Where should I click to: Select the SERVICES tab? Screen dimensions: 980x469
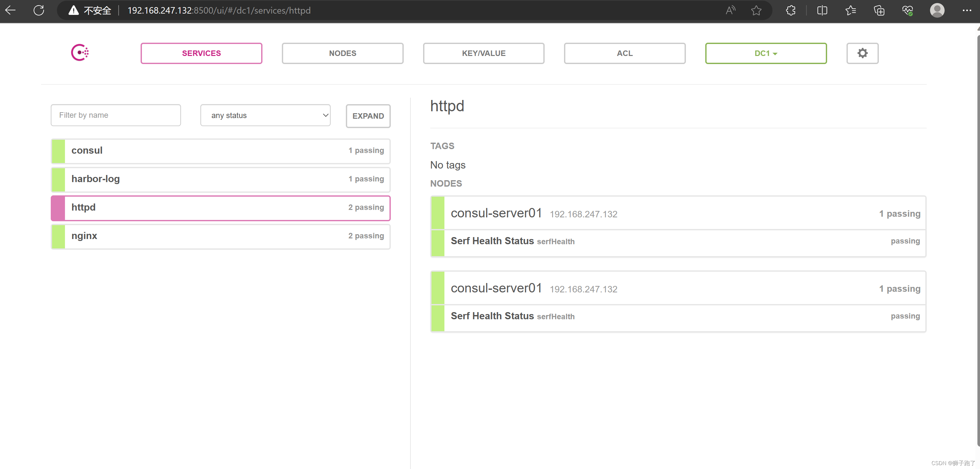click(201, 53)
